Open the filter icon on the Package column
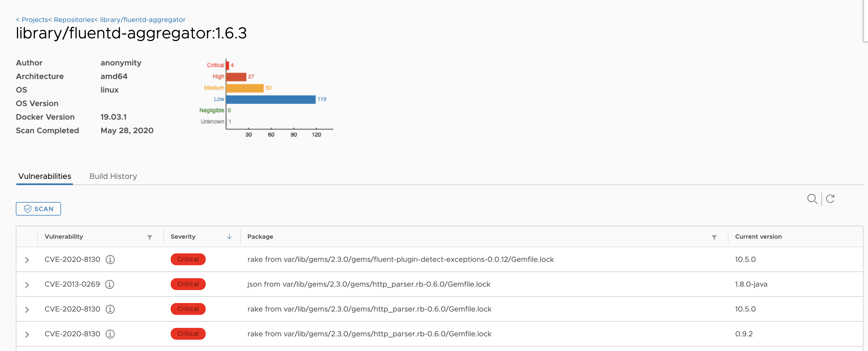Screen dimensions: 868x351 pyautogui.click(x=714, y=237)
